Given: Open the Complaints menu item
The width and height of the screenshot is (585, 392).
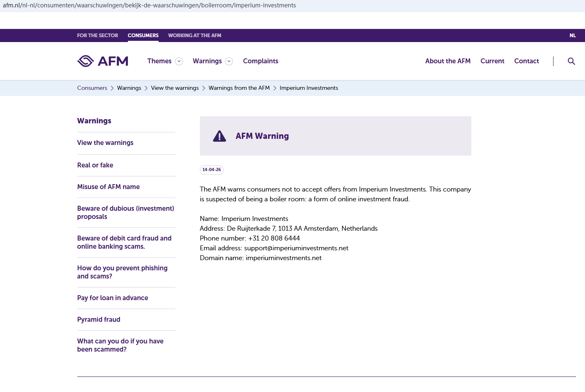Looking at the screenshot, I should click(x=260, y=61).
